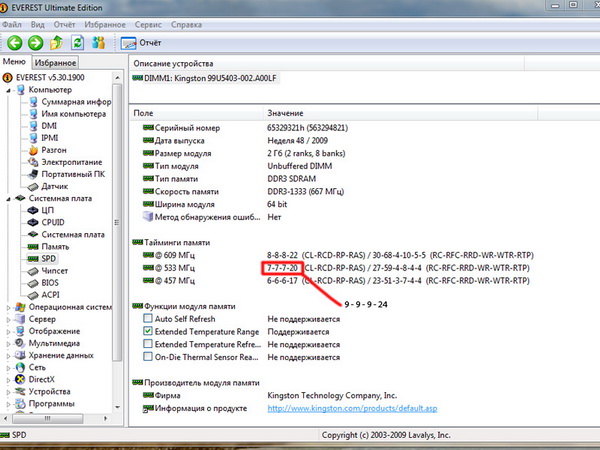The image size is (600, 450).
Task: Click the Значение column header
Action: [x=400, y=113]
